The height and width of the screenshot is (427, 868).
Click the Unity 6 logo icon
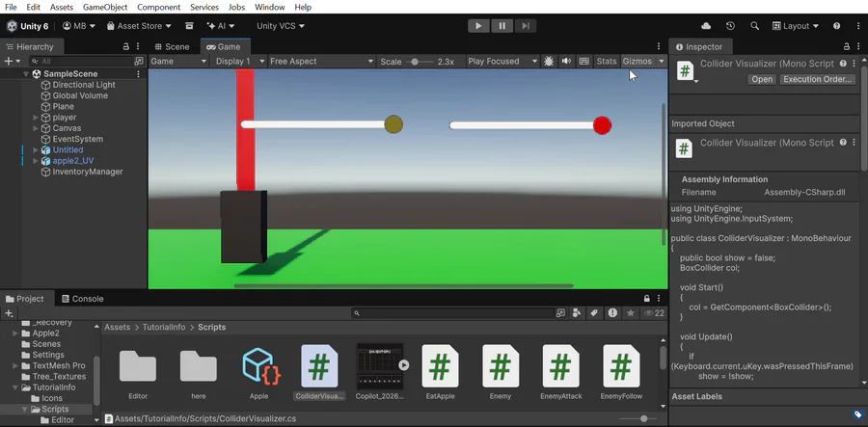12,26
